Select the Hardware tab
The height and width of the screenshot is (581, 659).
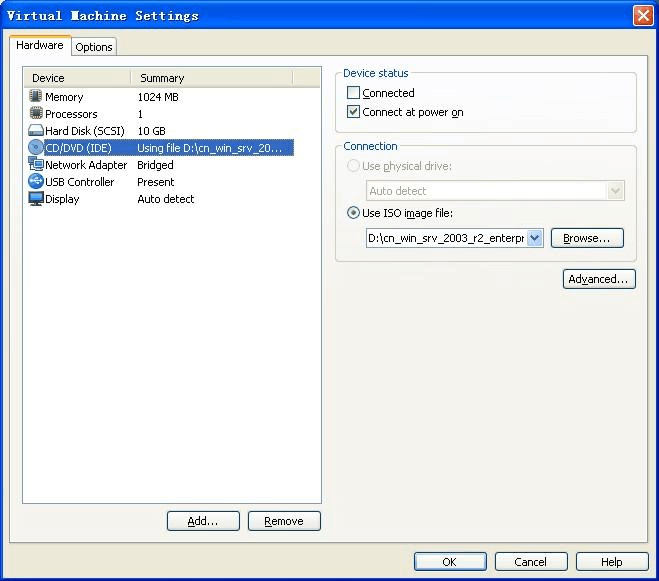(x=40, y=46)
